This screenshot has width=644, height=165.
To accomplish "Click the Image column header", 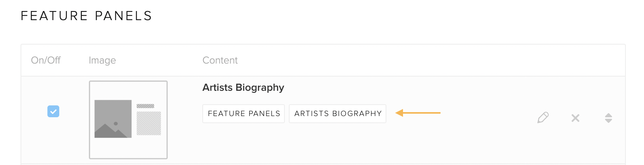I will coord(102,60).
